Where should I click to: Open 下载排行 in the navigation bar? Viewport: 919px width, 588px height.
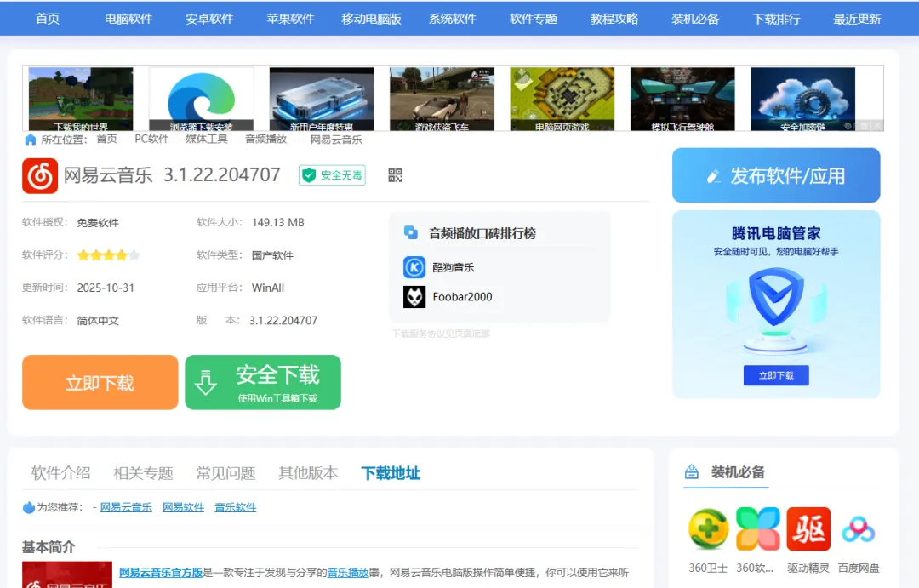point(776,19)
